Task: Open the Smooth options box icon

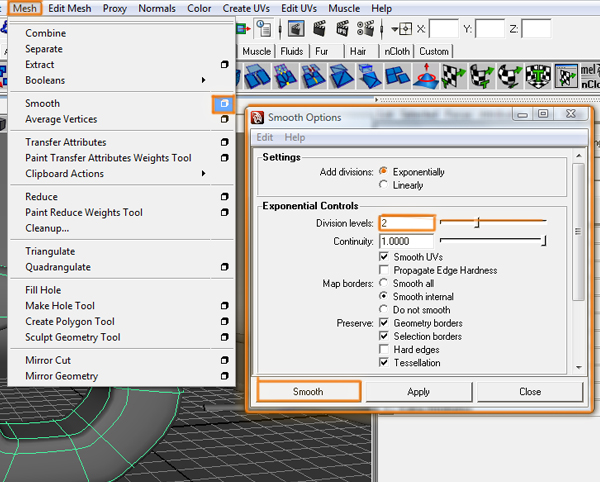Action: (x=223, y=103)
